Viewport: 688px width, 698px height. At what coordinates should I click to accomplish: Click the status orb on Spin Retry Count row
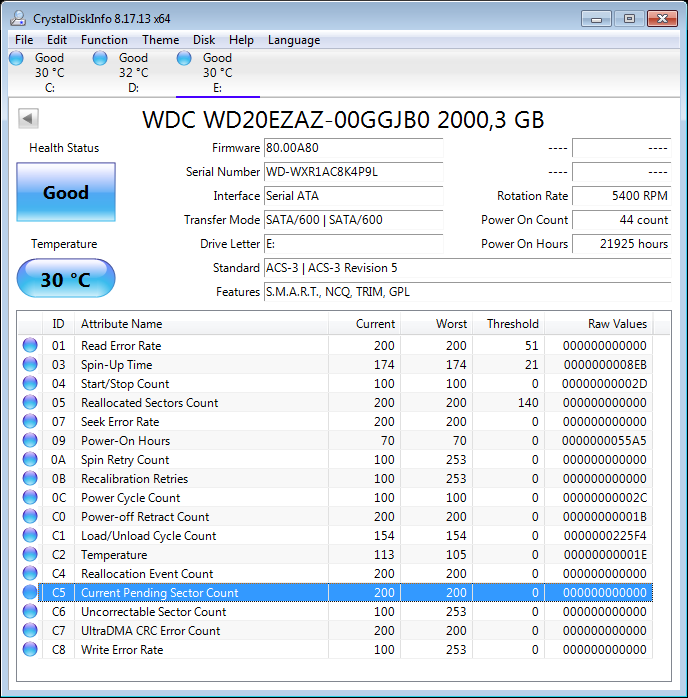(x=30, y=459)
